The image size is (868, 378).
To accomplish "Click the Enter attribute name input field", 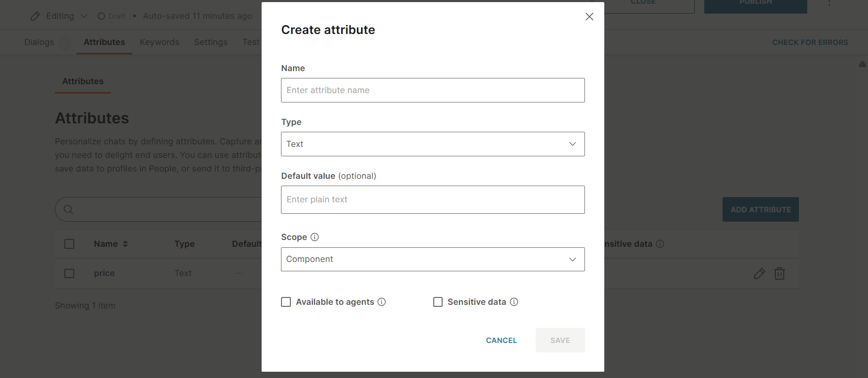I will tap(433, 90).
